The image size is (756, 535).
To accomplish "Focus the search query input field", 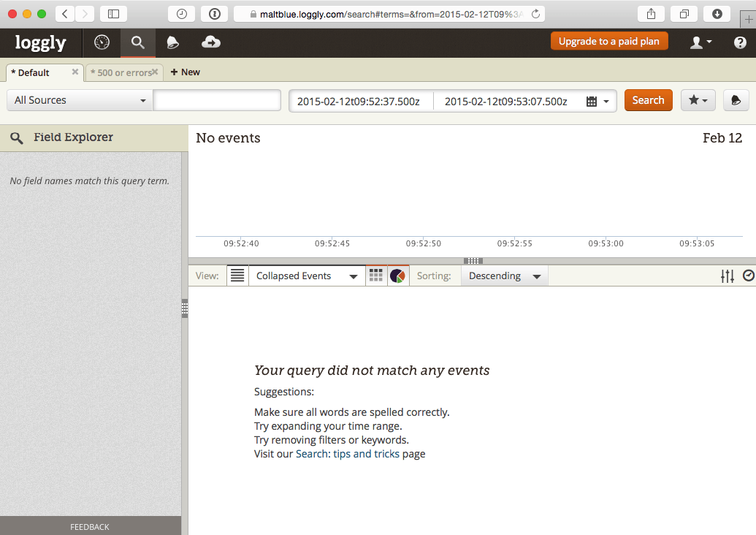I will click(x=217, y=100).
